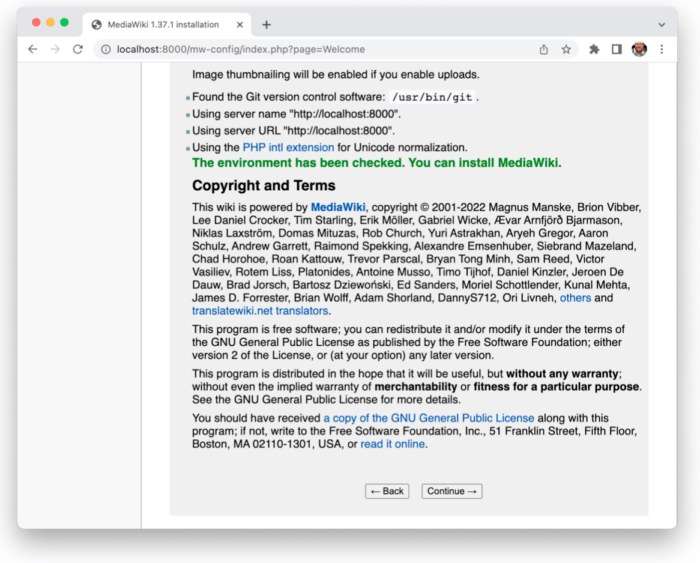
Task: Click the browser forward arrow
Action: point(55,49)
